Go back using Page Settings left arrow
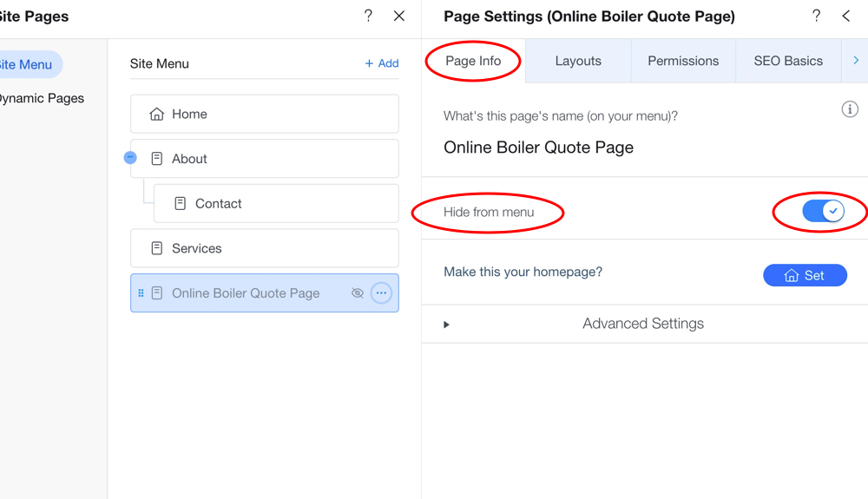This screenshot has height=499, width=868. [x=845, y=16]
